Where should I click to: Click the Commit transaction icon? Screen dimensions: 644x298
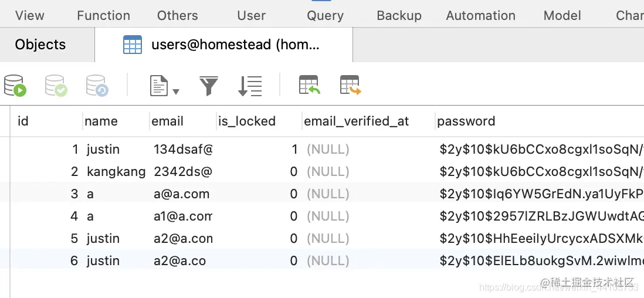click(56, 86)
